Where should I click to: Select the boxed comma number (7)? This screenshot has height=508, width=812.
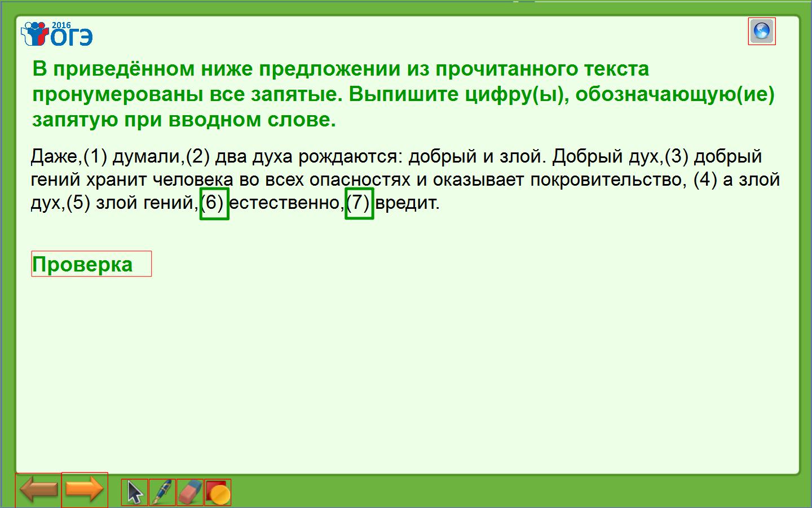(359, 203)
